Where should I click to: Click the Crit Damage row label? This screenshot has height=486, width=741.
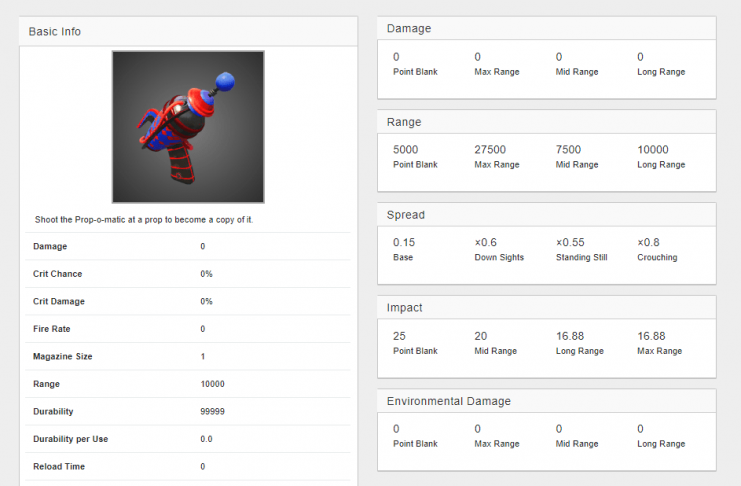pos(59,301)
